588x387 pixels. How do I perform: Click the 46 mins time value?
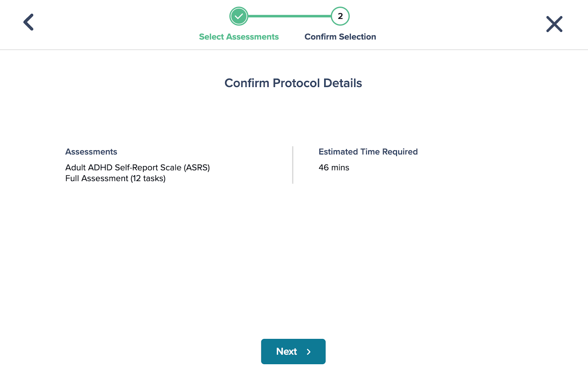[x=334, y=168]
